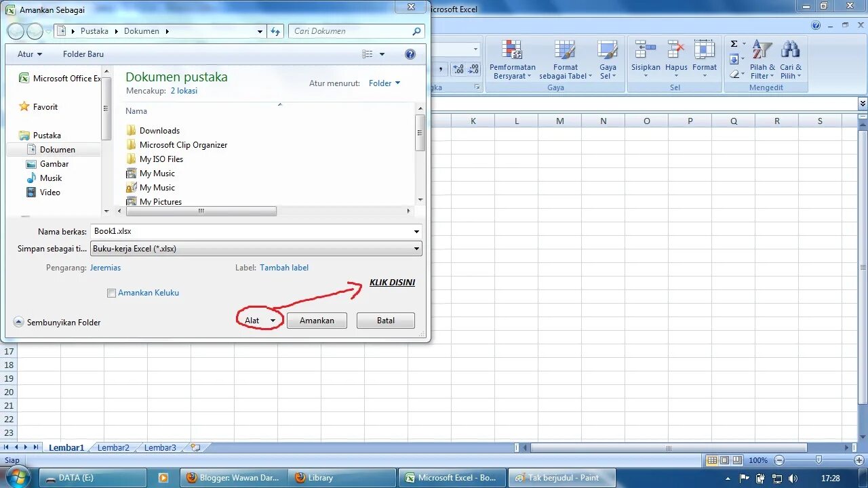Click zoom in plus button
868x488 pixels.
click(860, 460)
